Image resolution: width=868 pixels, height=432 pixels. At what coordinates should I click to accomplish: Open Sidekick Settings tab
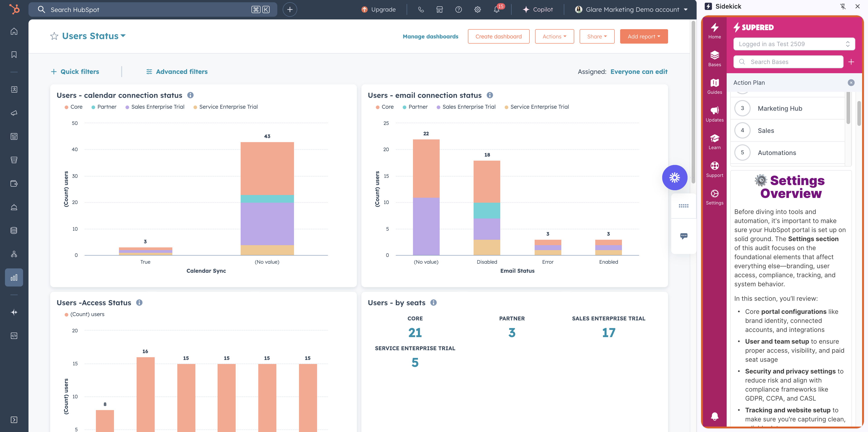pyautogui.click(x=714, y=197)
